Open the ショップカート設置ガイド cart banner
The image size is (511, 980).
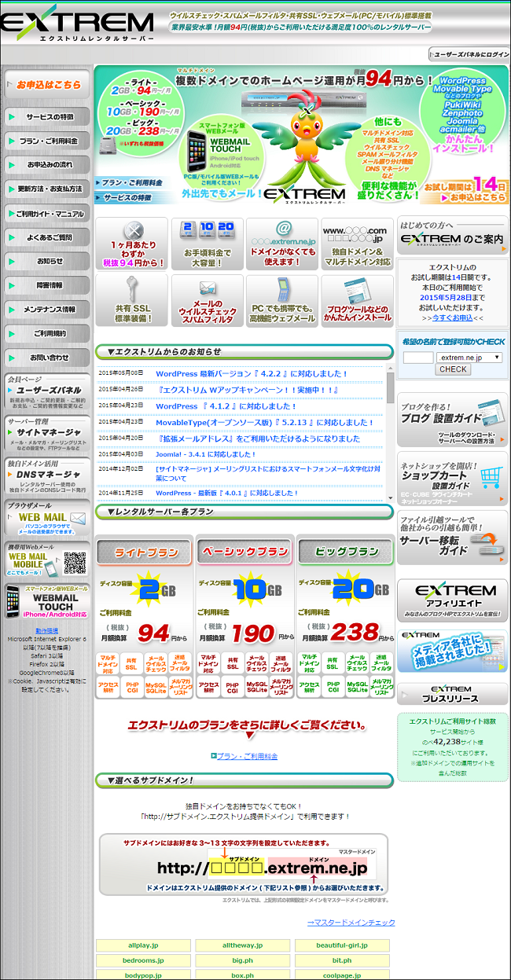453,479
